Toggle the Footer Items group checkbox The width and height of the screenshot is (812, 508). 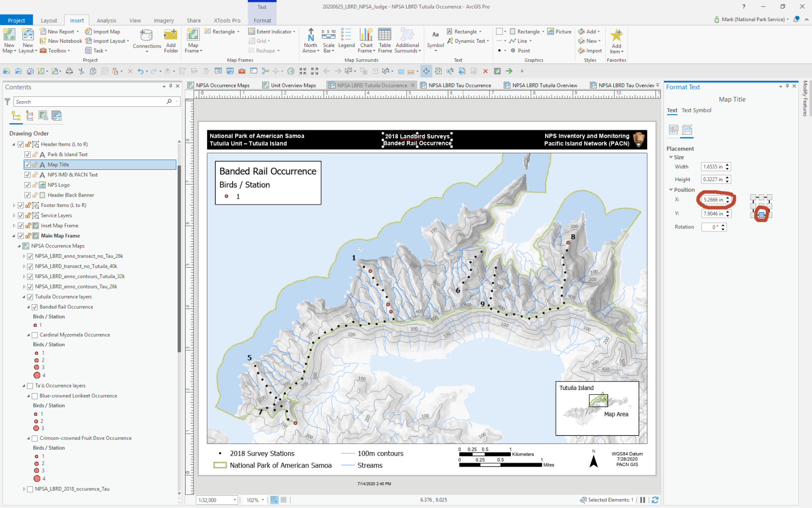(21, 205)
